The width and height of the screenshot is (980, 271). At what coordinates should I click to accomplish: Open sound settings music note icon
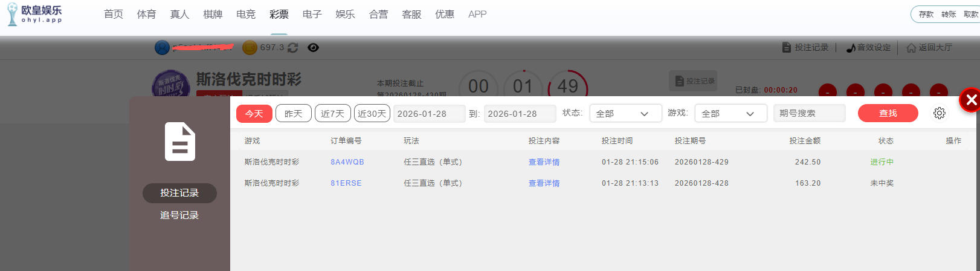coord(851,48)
